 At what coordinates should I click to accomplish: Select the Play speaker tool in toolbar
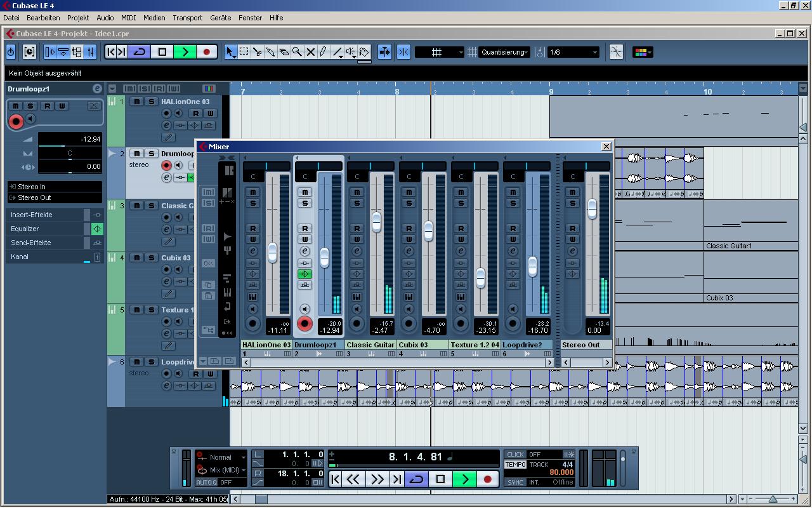click(351, 52)
